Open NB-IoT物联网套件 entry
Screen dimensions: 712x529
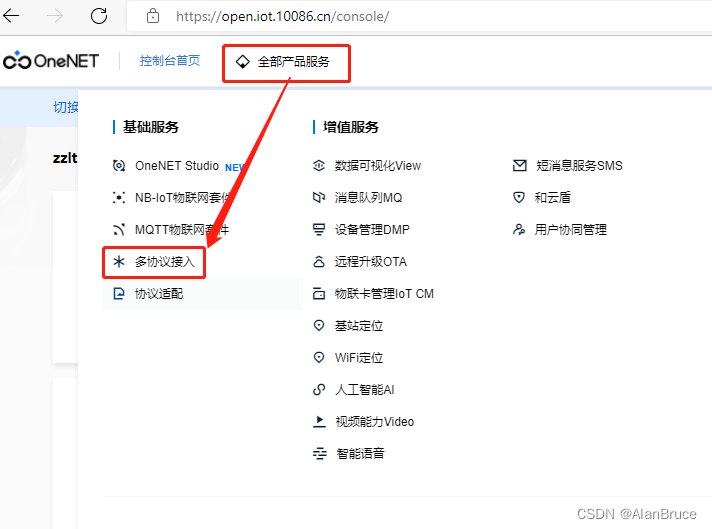[x=183, y=198]
